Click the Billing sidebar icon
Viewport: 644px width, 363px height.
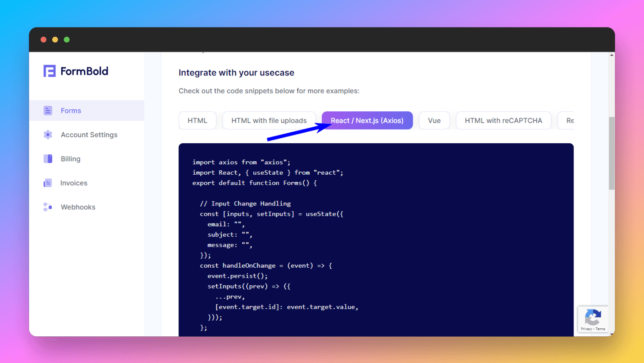48,159
